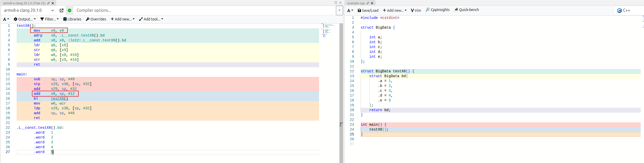The width and height of the screenshot is (644, 163).
Task: Click the Save/Load floppy disk button
Action: (x=368, y=10)
